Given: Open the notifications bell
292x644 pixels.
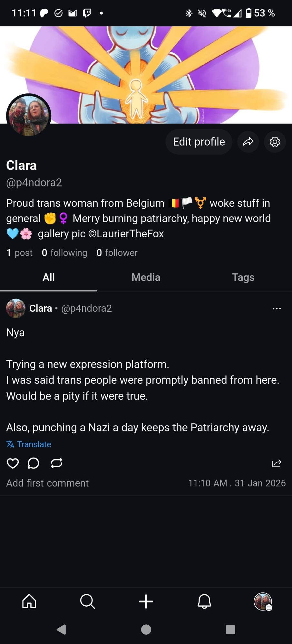Looking at the screenshot, I should coord(204,601).
